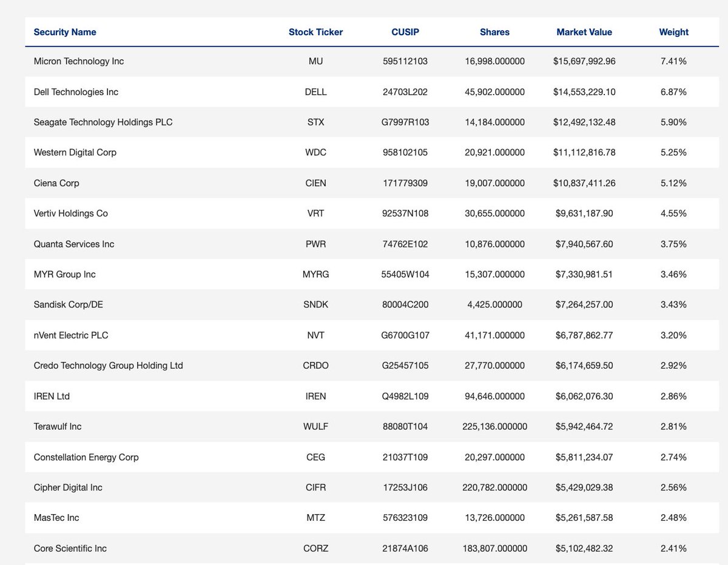Click weight value 6.87%

coord(674,92)
